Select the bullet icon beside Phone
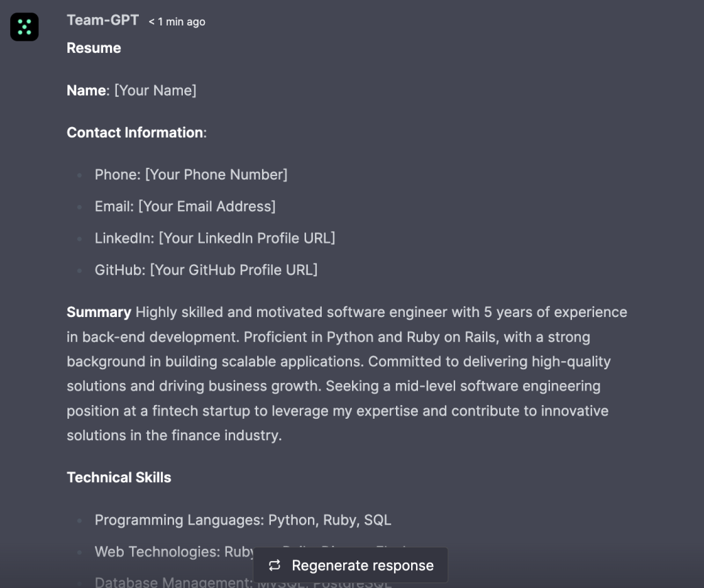 click(x=79, y=175)
